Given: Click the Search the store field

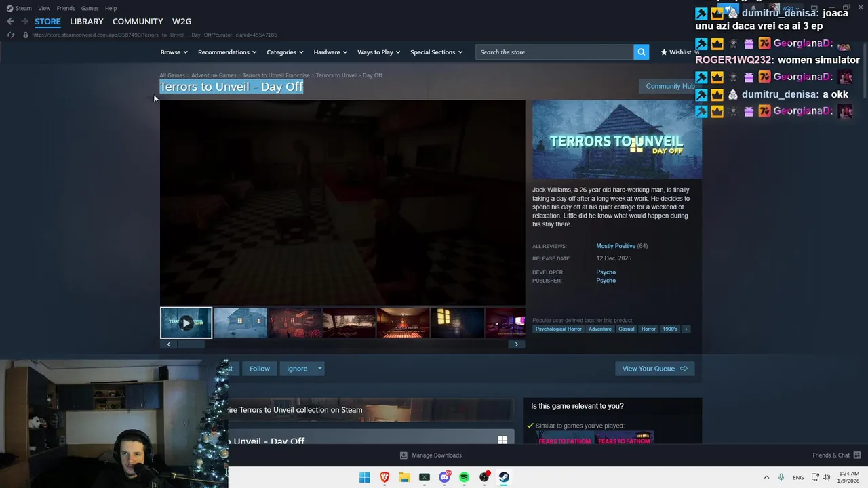Looking at the screenshot, I should [x=554, y=52].
